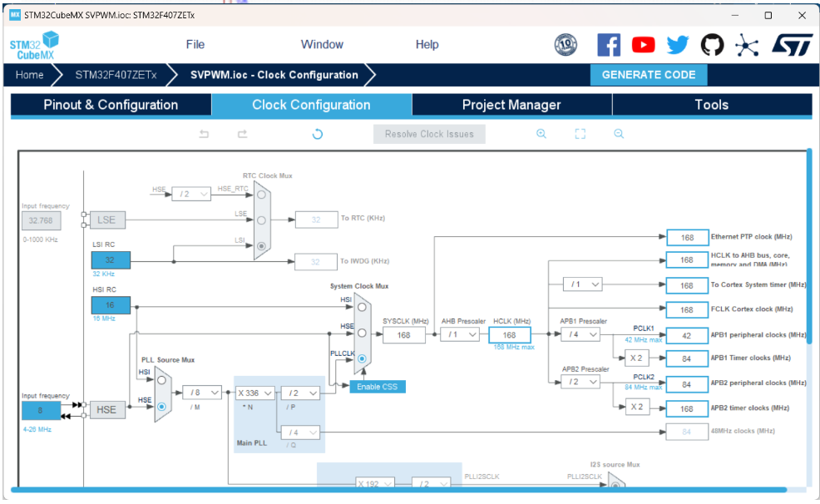820x504 pixels.
Task: Switch to Pinout & Configuration tab
Action: coord(111,105)
